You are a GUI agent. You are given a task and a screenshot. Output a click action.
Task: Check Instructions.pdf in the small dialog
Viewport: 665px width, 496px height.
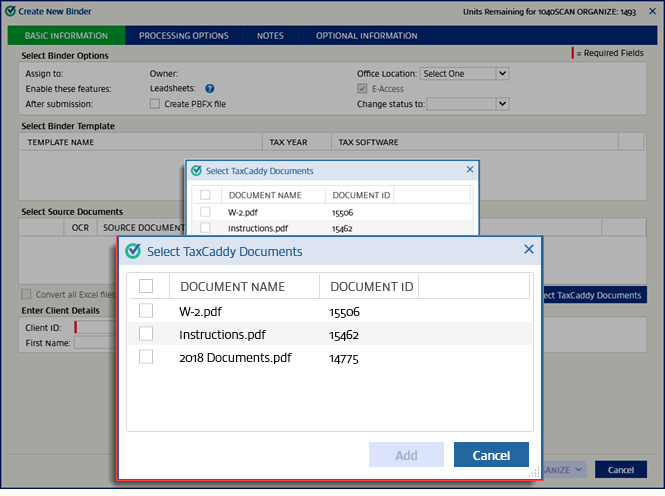click(205, 228)
